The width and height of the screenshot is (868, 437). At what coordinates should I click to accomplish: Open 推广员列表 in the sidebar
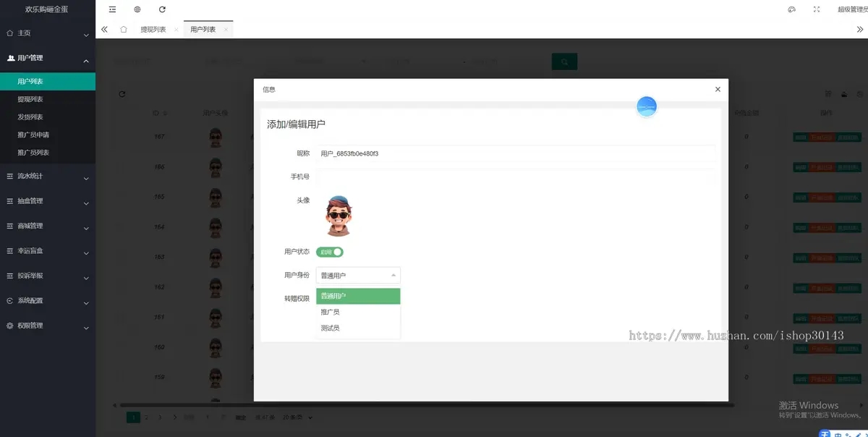click(48, 153)
